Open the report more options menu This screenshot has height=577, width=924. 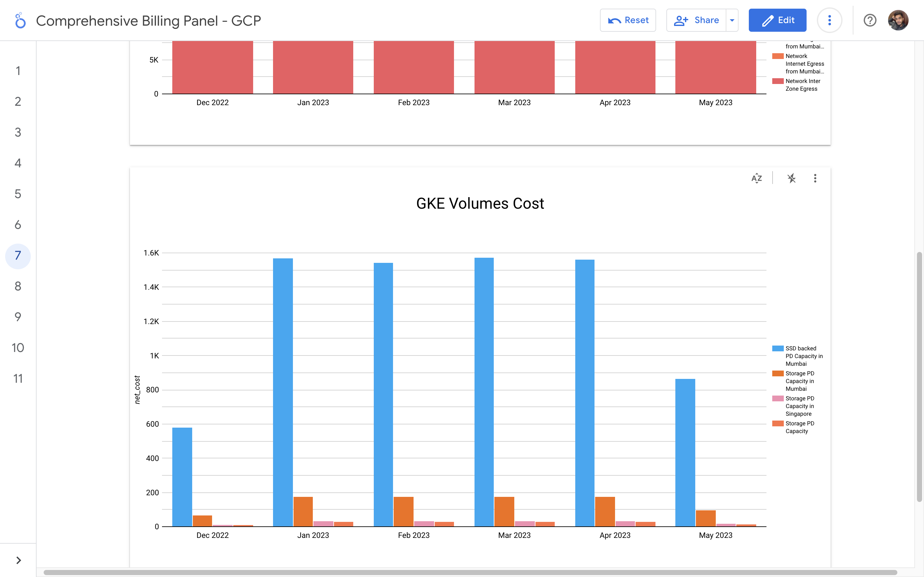tap(829, 20)
